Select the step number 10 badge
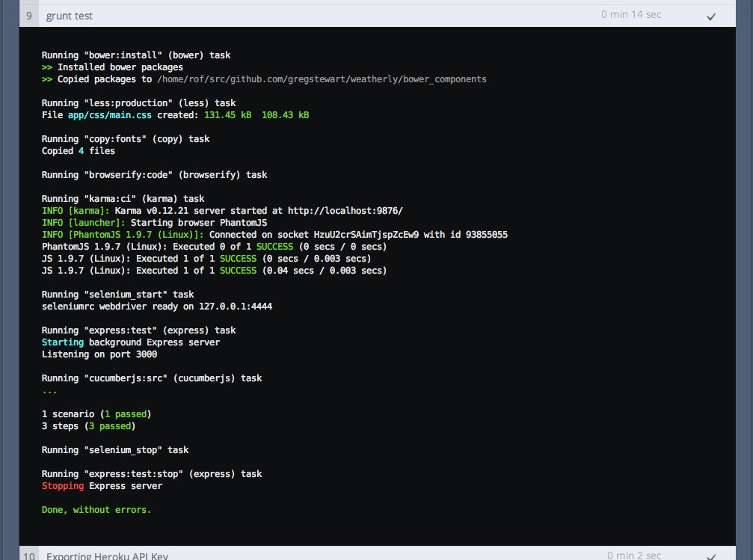 click(28, 556)
